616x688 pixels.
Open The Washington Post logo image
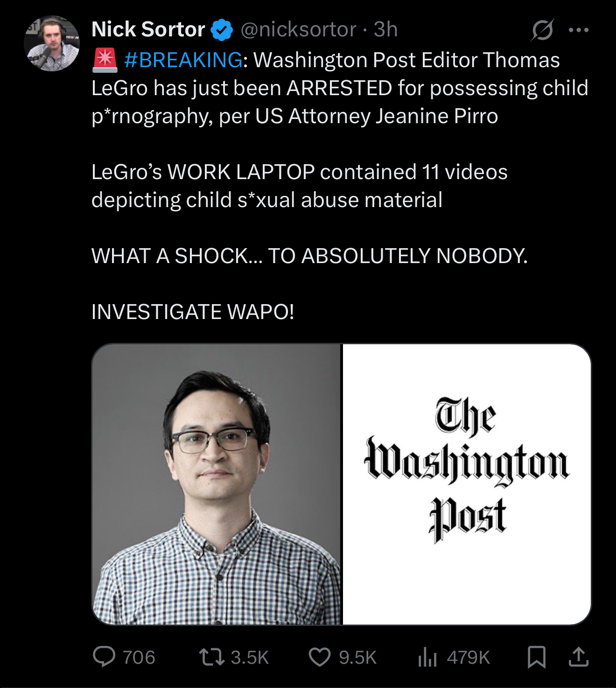(x=467, y=484)
